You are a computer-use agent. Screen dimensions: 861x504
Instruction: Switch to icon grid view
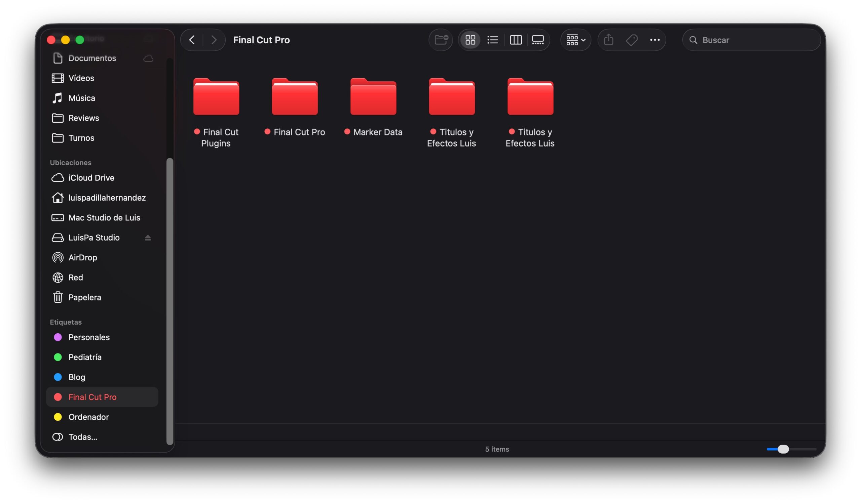[471, 40]
